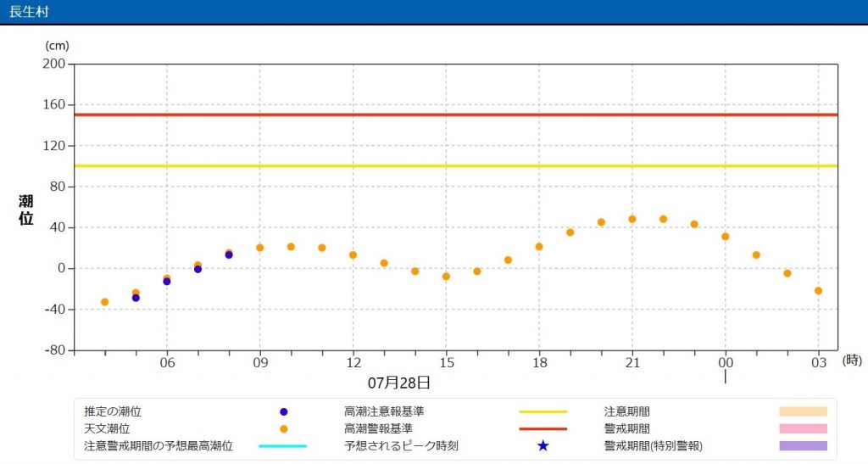
Task: Click the 18 hour label on the time axis
Action: click(539, 363)
